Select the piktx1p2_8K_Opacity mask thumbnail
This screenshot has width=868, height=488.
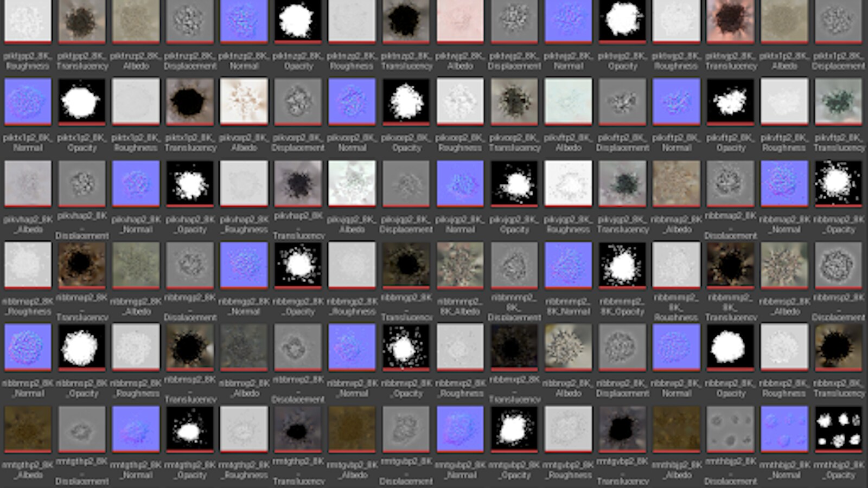[x=81, y=101]
